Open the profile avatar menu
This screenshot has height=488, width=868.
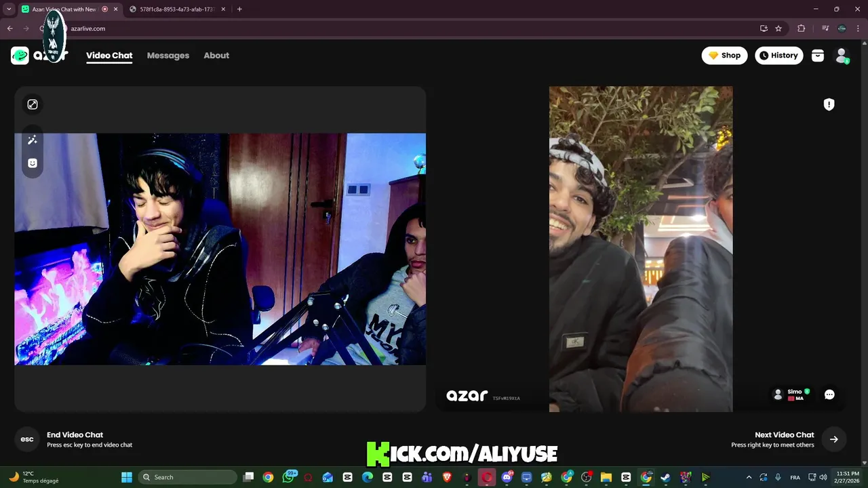click(x=842, y=56)
